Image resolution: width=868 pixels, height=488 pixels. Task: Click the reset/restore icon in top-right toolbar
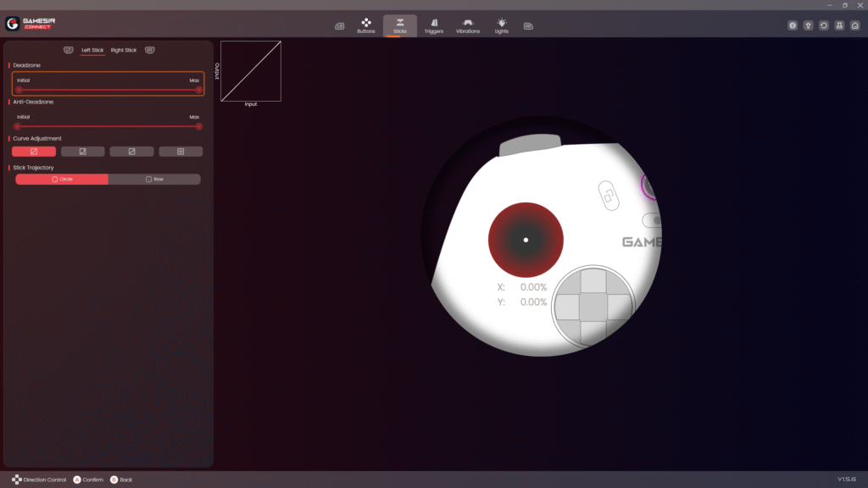824,25
